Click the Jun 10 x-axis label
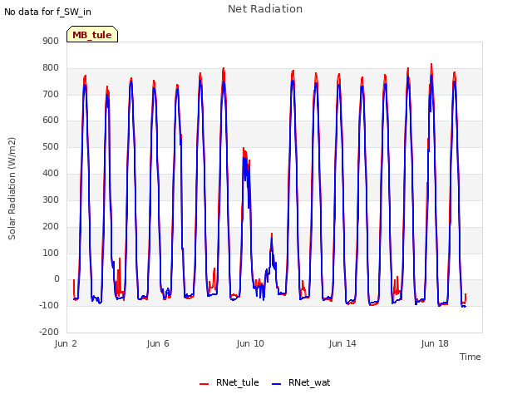 [250, 343]
